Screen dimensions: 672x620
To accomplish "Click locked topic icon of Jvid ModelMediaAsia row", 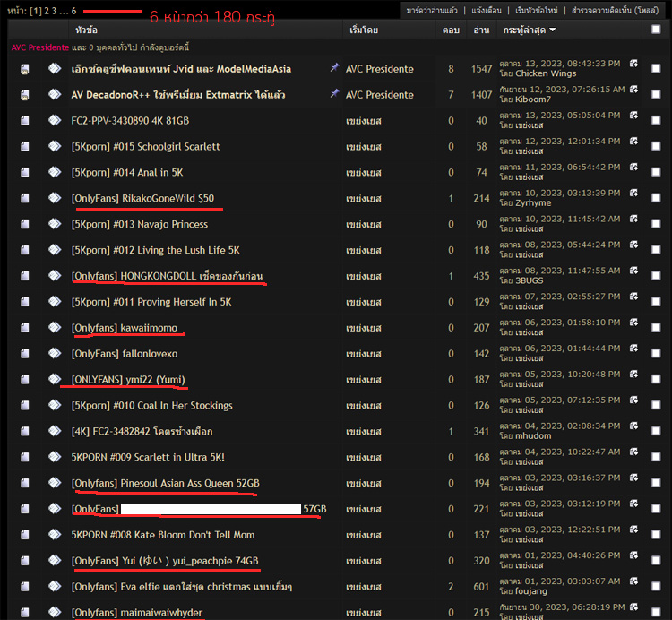I will [x=25, y=69].
